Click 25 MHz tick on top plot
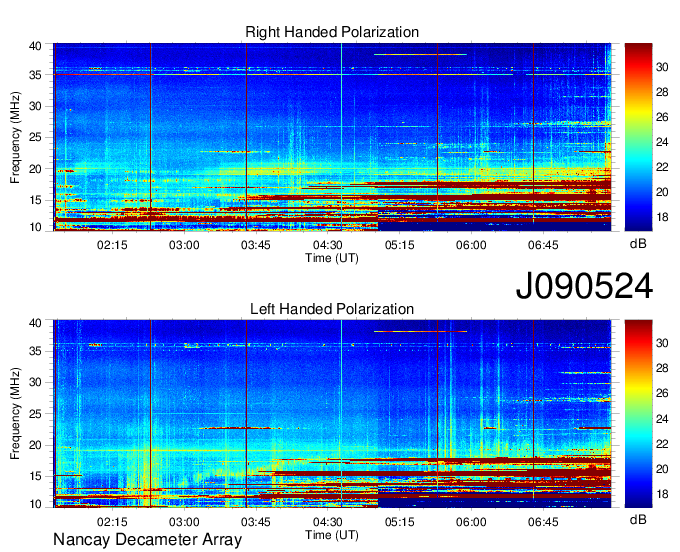This screenshot has width=680, height=552. 35,137
